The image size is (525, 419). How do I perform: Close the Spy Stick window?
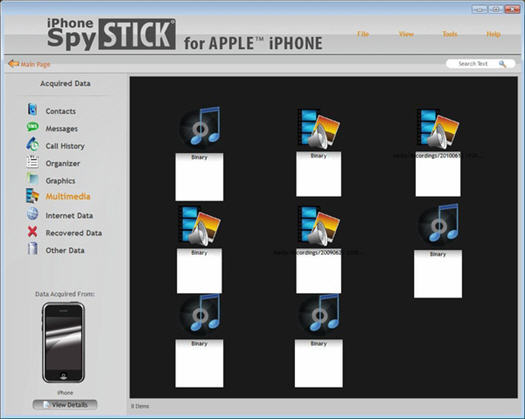pos(512,9)
